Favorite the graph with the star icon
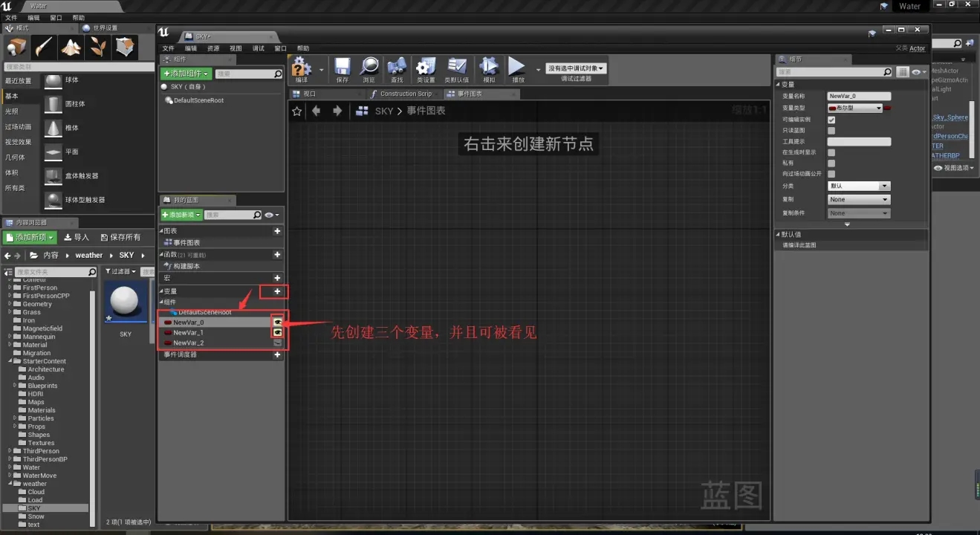 pos(297,111)
